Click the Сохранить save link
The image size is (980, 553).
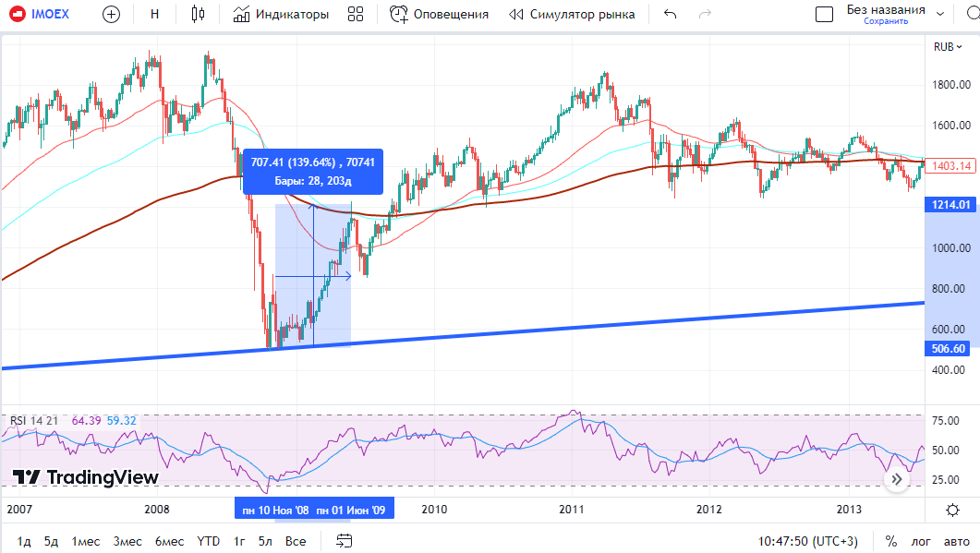coord(886,21)
